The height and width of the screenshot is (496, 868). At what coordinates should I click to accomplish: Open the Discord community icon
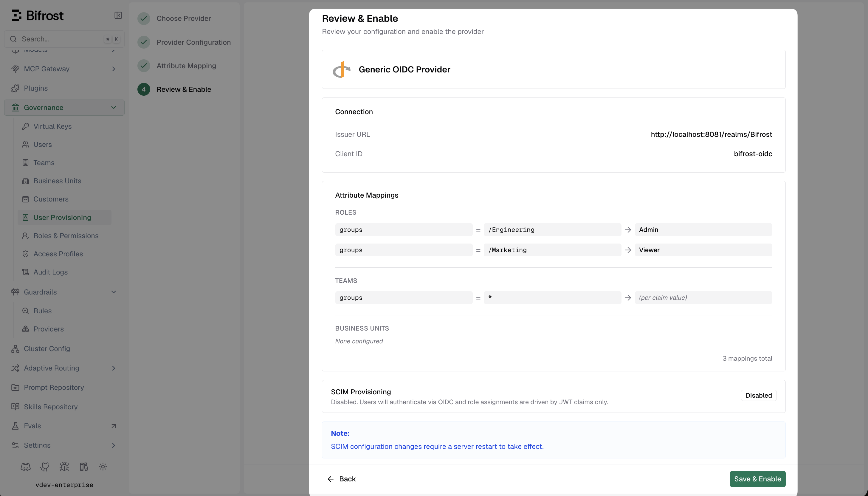point(26,467)
